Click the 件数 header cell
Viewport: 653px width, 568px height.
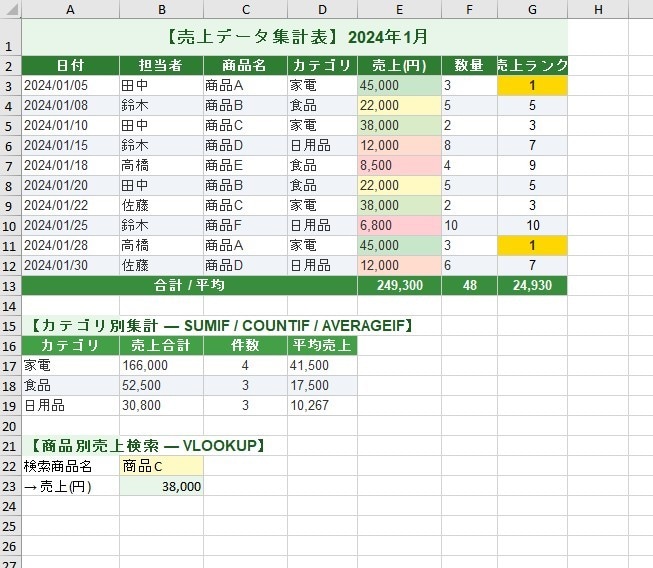(245, 345)
